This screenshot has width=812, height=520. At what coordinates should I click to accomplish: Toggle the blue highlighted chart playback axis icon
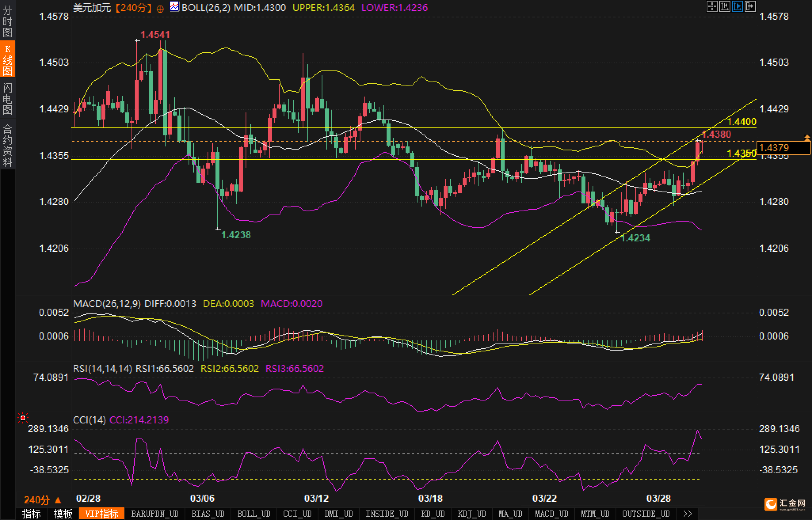pyautogui.click(x=737, y=6)
